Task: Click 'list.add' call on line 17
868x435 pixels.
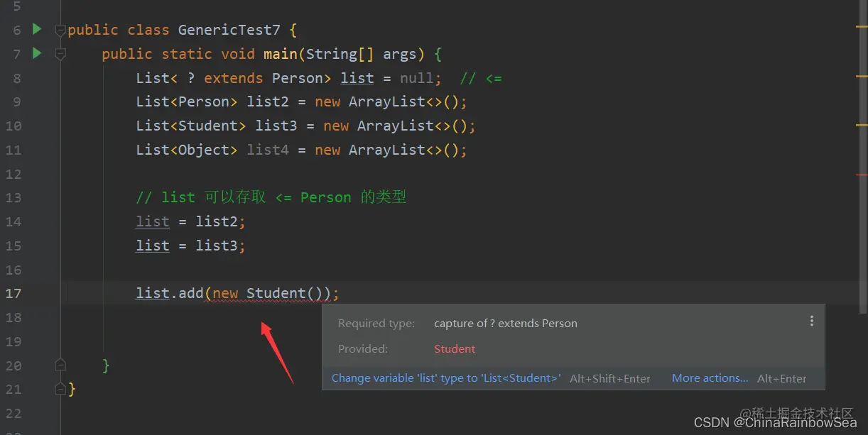Action: pyautogui.click(x=170, y=294)
